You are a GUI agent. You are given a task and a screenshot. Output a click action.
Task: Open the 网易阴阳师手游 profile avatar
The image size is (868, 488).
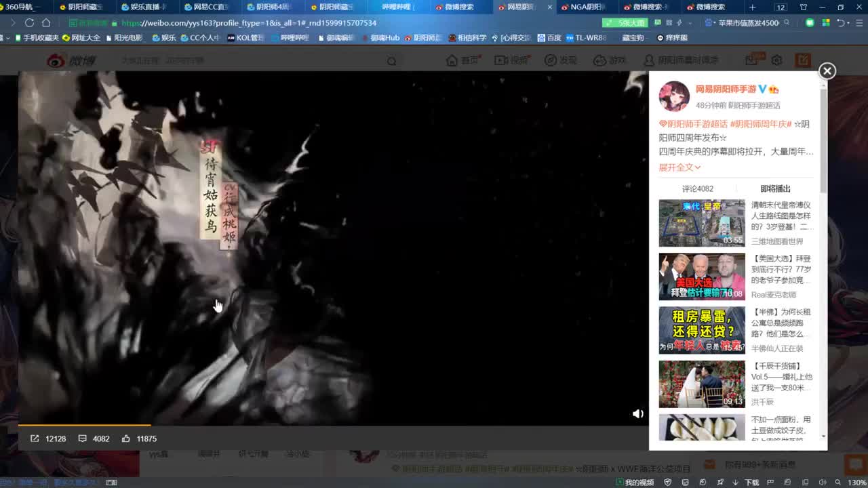pos(674,96)
